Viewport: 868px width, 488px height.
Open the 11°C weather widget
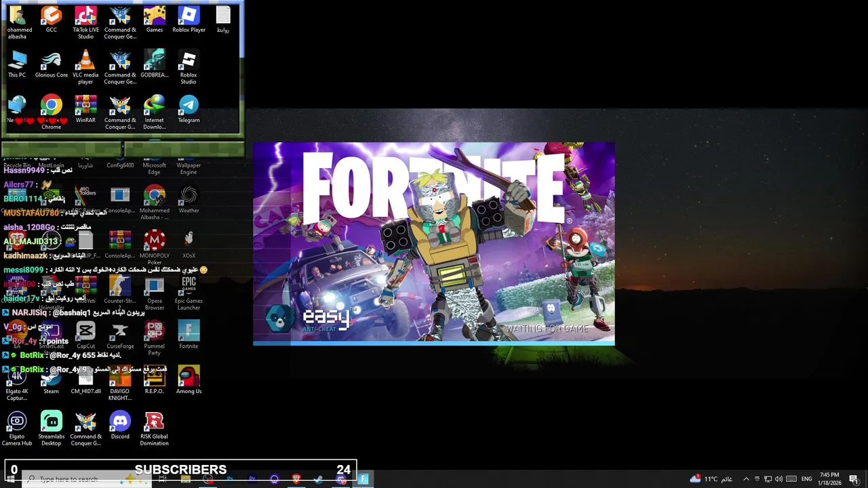click(x=712, y=479)
